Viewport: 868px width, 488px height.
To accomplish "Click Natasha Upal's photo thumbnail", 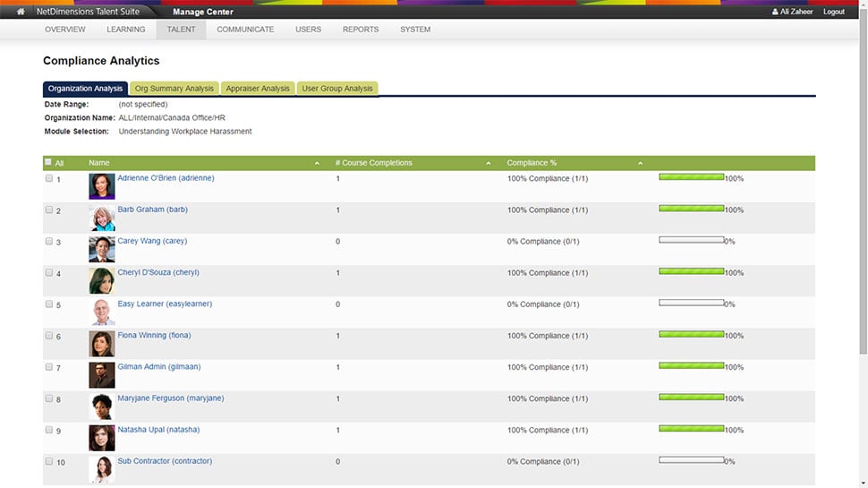I will [102, 438].
